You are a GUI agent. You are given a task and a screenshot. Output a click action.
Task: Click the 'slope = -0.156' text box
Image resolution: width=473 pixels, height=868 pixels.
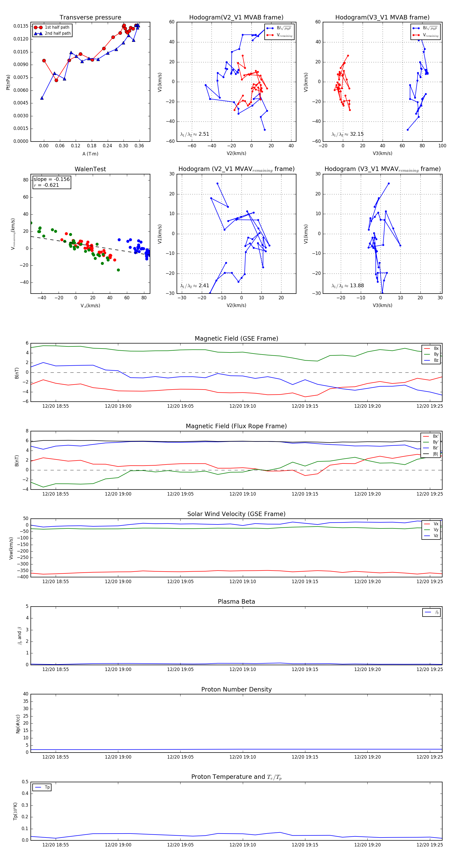tap(52, 179)
